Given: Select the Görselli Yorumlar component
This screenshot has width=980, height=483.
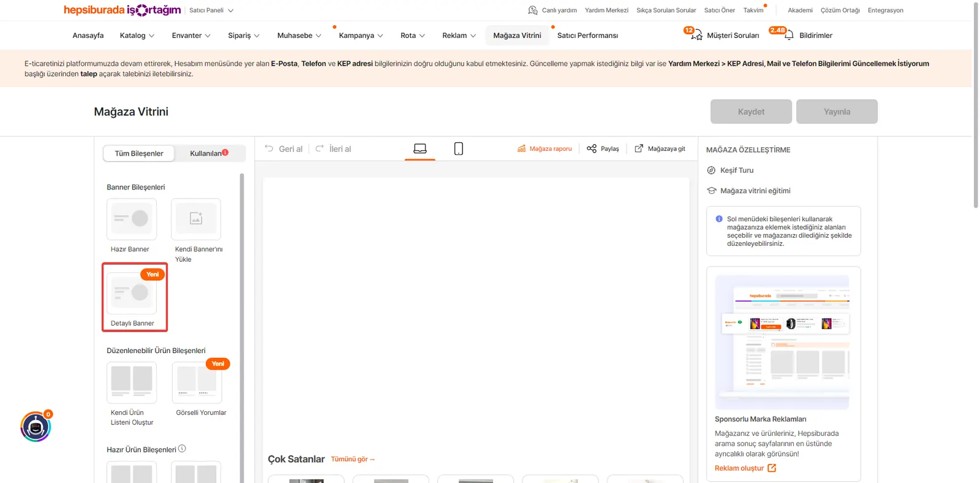Looking at the screenshot, I should click(197, 382).
